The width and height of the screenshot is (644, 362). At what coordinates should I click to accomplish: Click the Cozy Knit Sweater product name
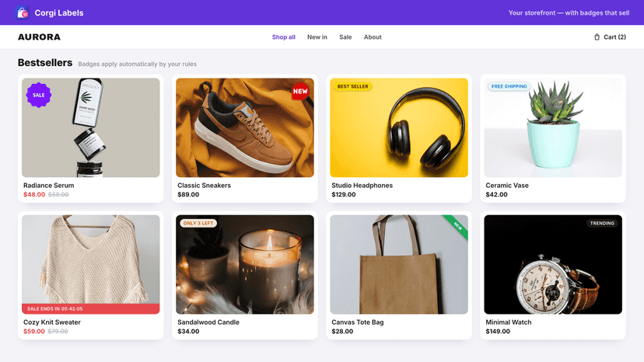[x=52, y=322]
